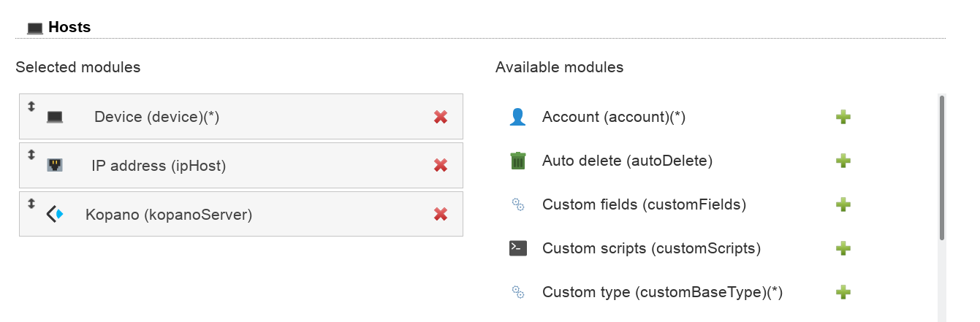
Task: Click the Hosts section heading
Action: (x=69, y=28)
